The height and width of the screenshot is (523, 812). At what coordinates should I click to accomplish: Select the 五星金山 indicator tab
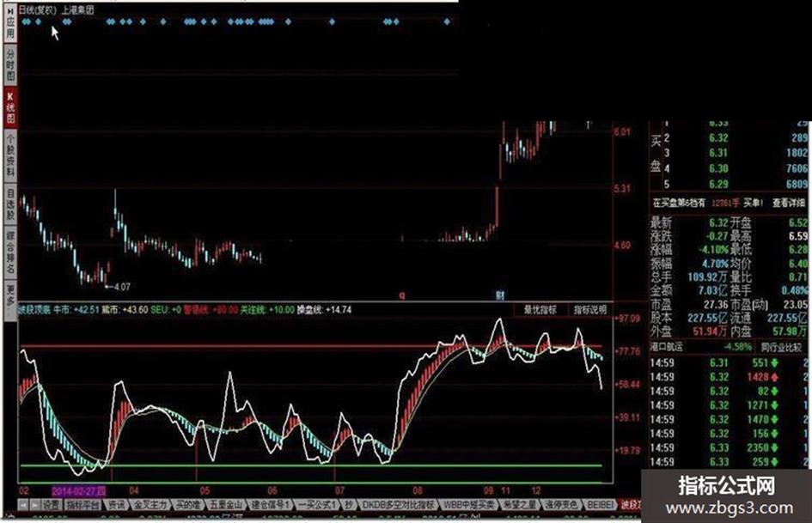coord(225,504)
